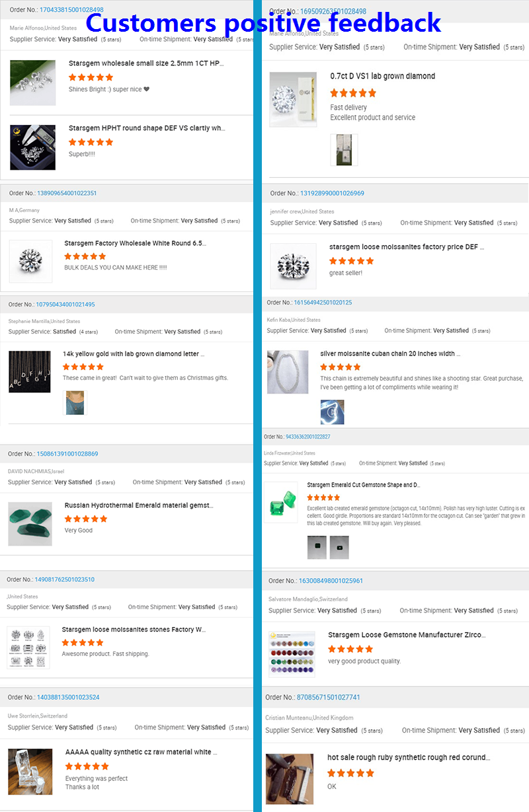Open the Starsgem Factory Wholesale White Round title
529x812 pixels.
point(135,243)
